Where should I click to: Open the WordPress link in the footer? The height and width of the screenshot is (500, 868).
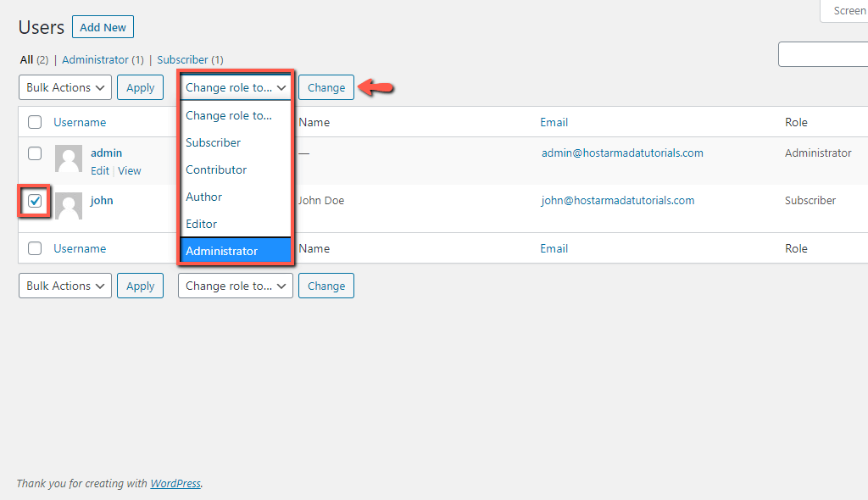point(175,483)
